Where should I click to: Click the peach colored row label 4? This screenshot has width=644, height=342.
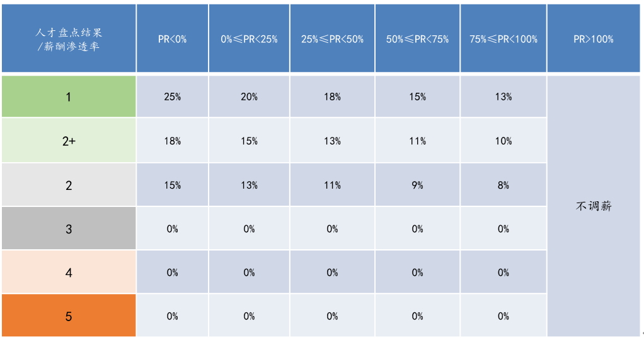pos(69,272)
